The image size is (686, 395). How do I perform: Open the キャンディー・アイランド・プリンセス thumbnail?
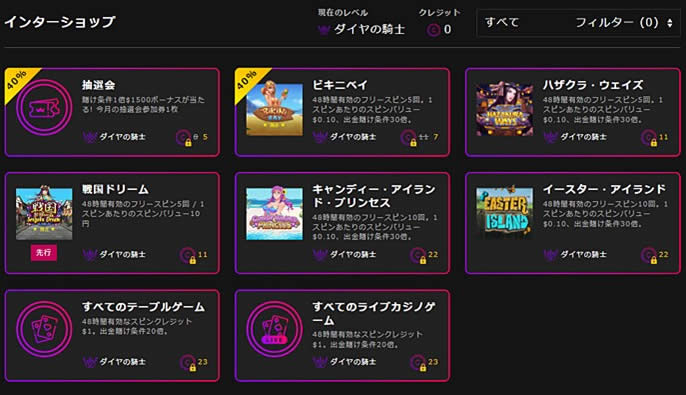click(274, 213)
